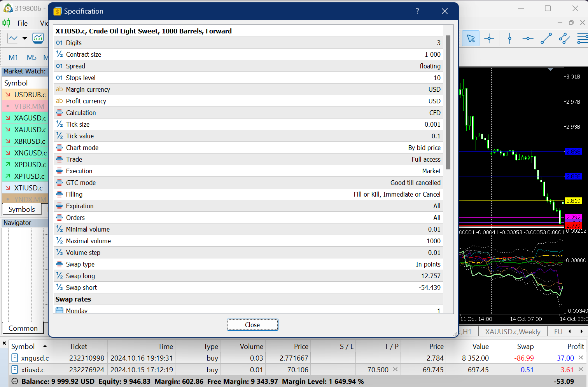Select XPDUSD.c in Market Watch
The image size is (588, 387).
[x=25, y=164]
